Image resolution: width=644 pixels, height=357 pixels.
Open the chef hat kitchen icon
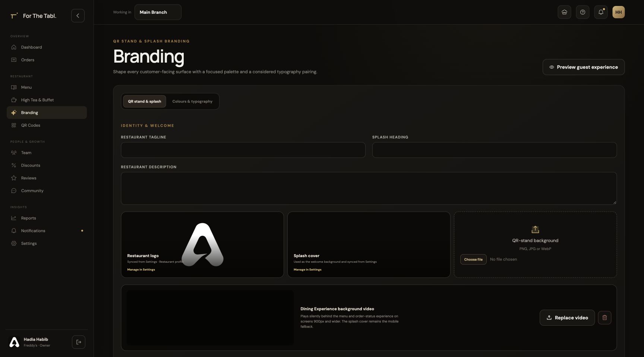564,12
